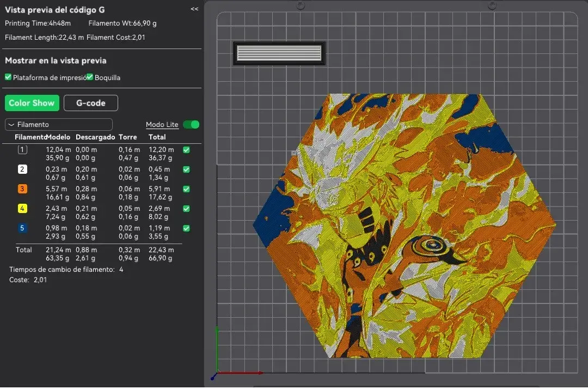
Task: Click the Tiempos de cambio de filamento value
Action: coord(121,269)
